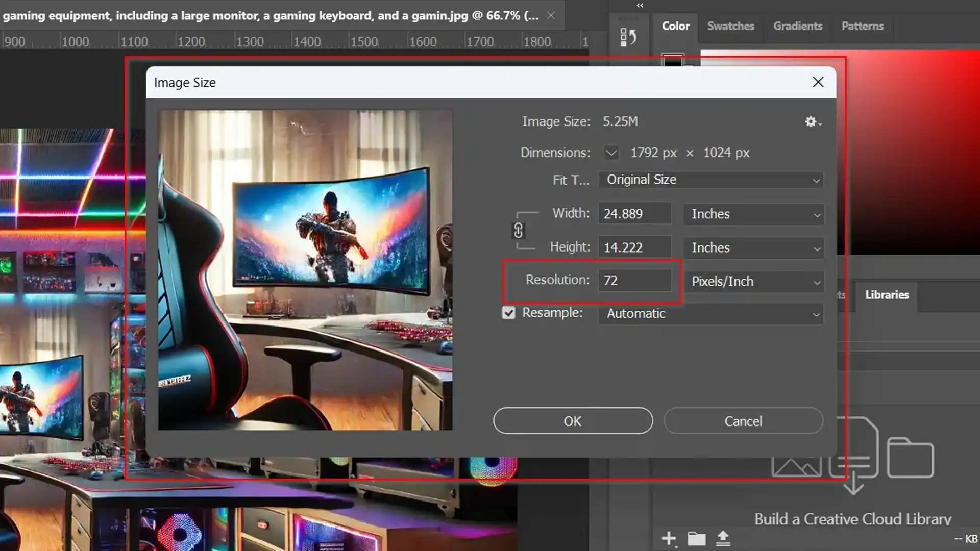Viewport: 980px width, 551px height.
Task: Open the Image Size dialog gear settings menu
Action: coord(813,122)
